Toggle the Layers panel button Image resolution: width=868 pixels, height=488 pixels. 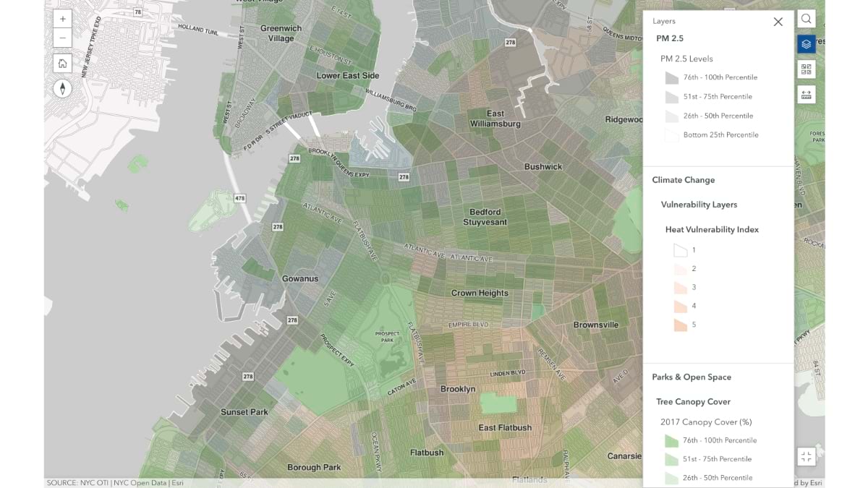[x=807, y=45]
